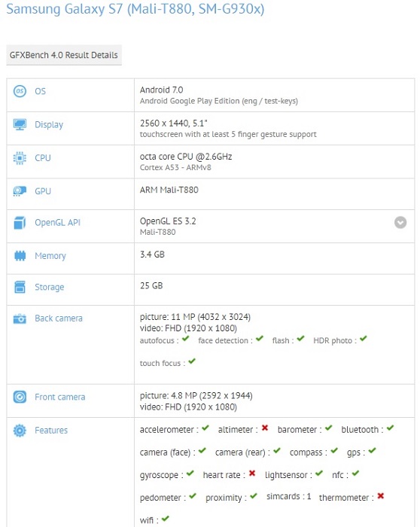Click the gps check mark

372,451
